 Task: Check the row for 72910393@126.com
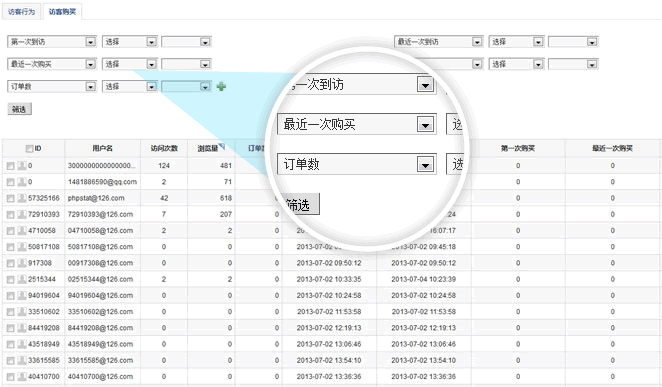pyautogui.click(x=11, y=215)
